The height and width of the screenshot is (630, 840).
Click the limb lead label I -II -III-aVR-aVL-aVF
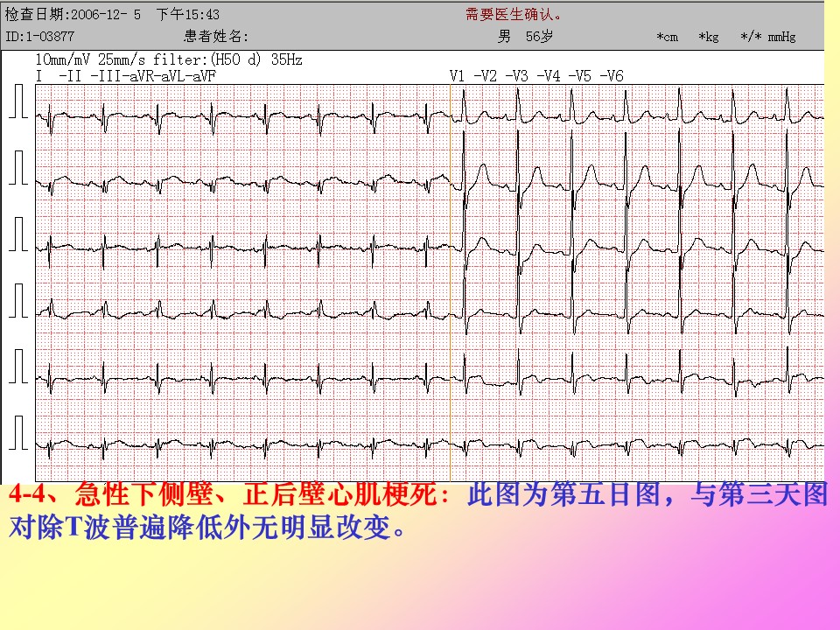point(126,76)
